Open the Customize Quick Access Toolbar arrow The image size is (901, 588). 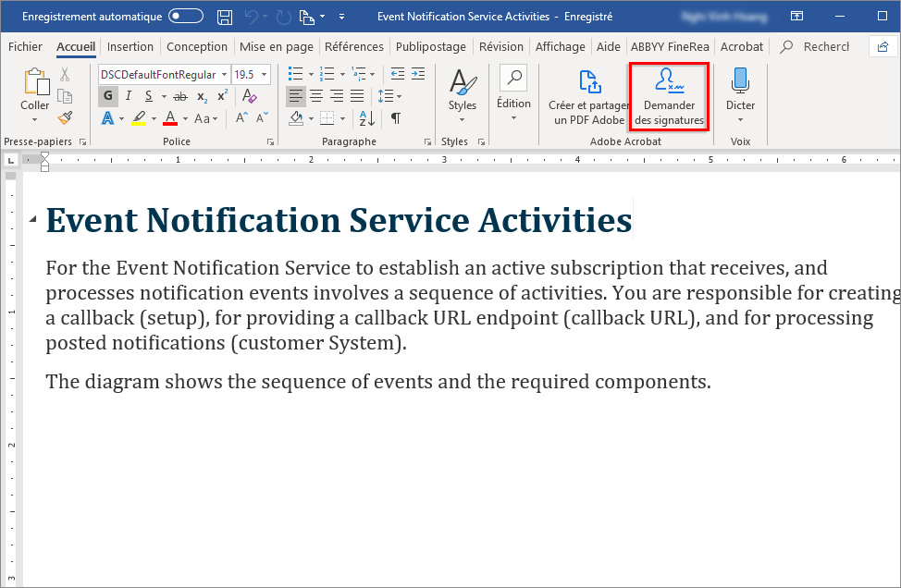pyautogui.click(x=342, y=17)
